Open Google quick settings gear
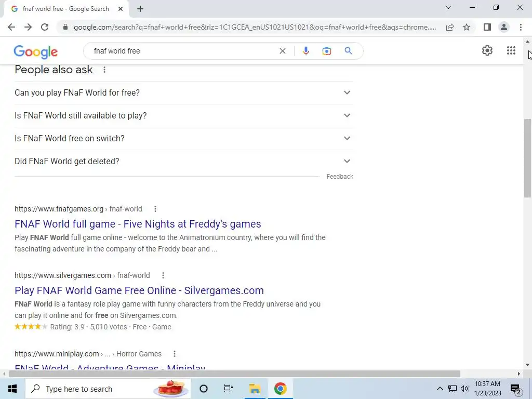532x399 pixels. point(487,50)
